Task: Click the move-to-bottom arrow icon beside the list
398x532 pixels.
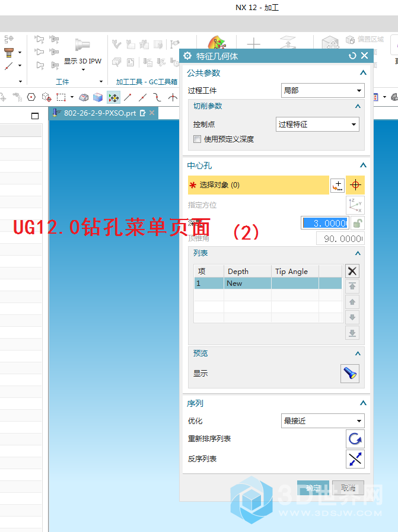Action: [352, 333]
